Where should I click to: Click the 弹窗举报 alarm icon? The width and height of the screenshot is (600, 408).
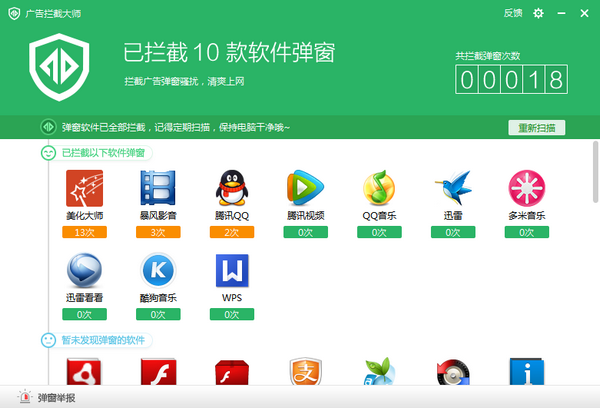tap(25, 397)
